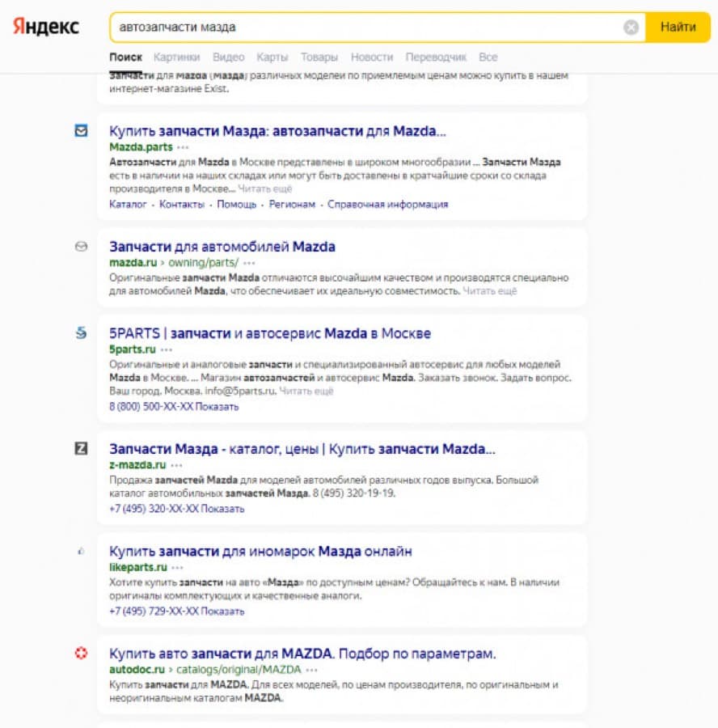Viewport: 718px width, 728px height.
Task: Open the Новости tab
Action: tap(372, 57)
